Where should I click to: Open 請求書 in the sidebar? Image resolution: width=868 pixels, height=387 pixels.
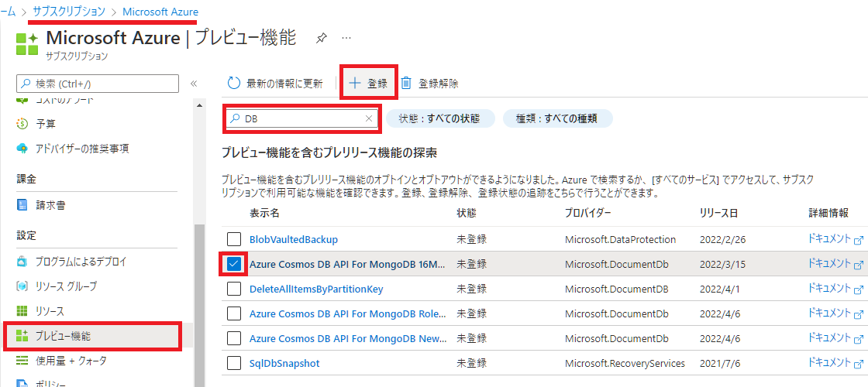(x=51, y=206)
